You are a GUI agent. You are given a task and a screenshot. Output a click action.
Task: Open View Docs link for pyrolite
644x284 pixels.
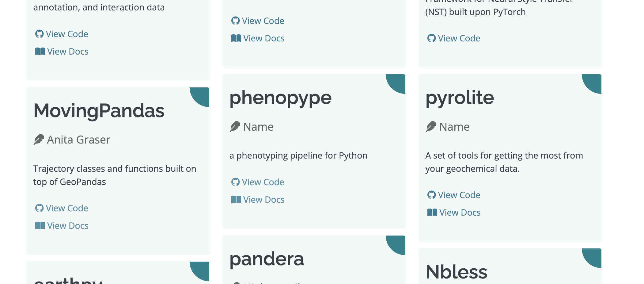coord(454,213)
